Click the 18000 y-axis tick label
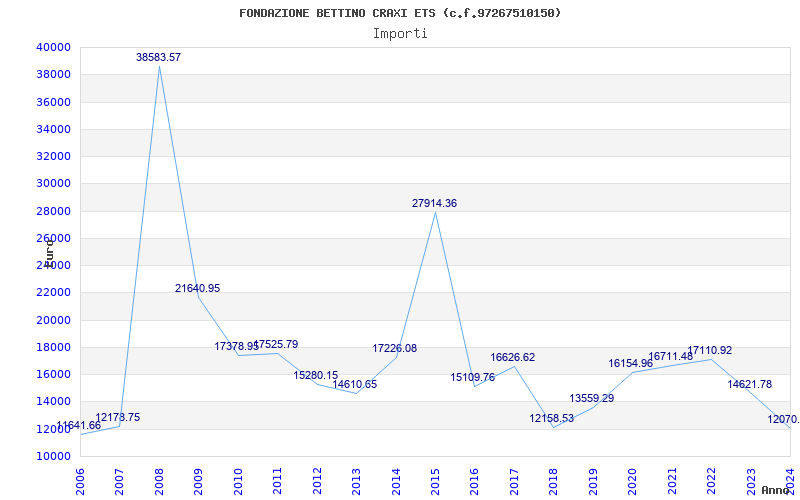 pos(53,347)
